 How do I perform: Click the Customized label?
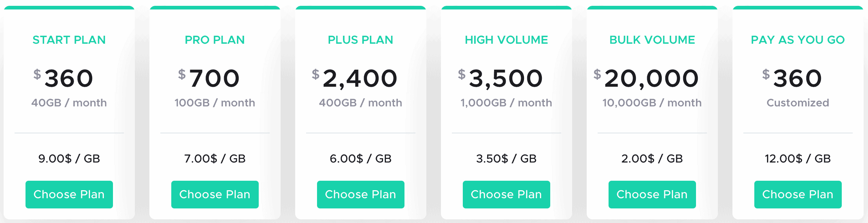[798, 103]
